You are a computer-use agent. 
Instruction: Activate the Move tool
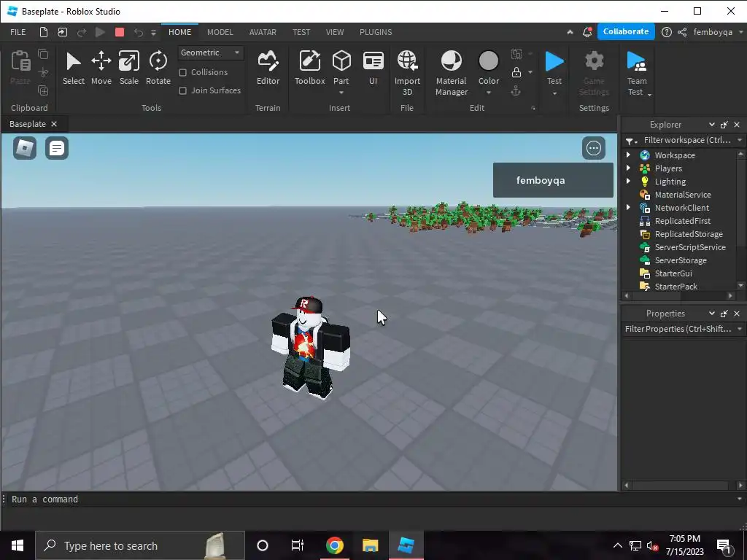(101, 69)
